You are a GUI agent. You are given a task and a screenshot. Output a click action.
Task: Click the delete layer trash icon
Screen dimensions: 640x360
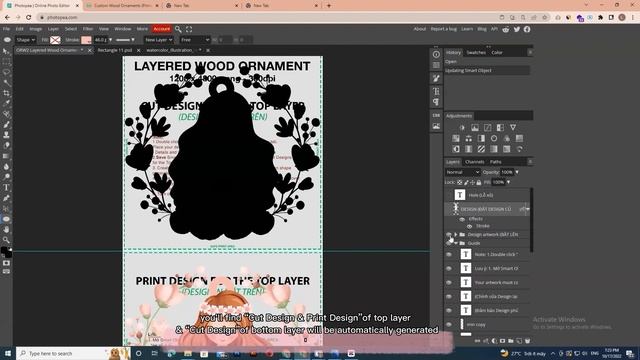(527, 341)
